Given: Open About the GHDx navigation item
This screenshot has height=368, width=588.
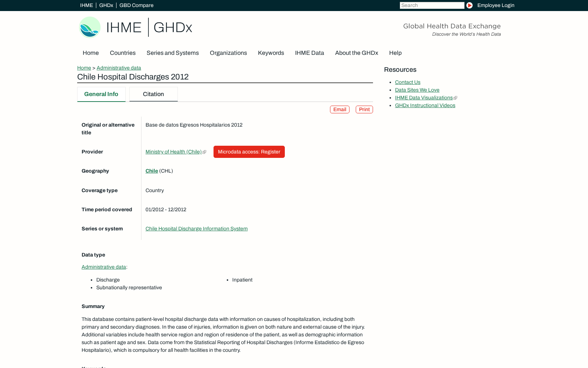Looking at the screenshot, I should [356, 53].
